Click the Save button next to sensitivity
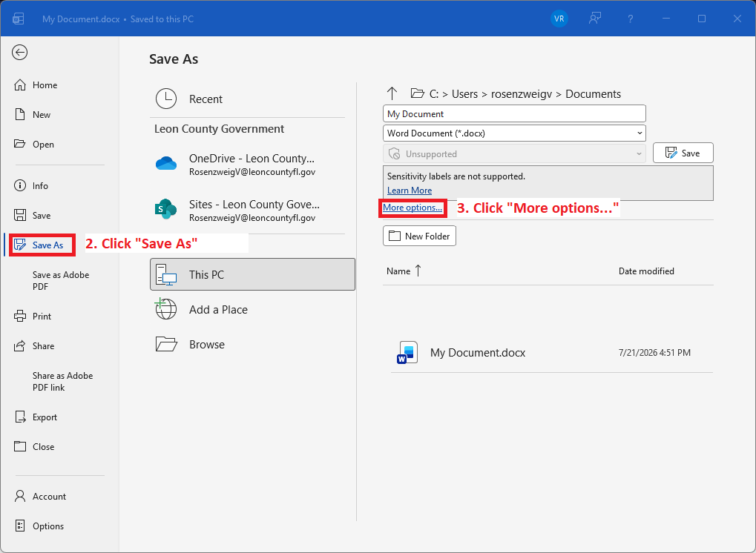Viewport: 756px width, 553px height. tap(683, 153)
